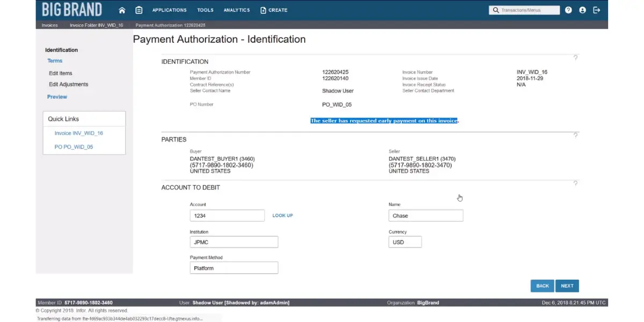This screenshot has height=322, width=644.
Task: Click help icon of Account to Debit section
Action: pos(575,183)
